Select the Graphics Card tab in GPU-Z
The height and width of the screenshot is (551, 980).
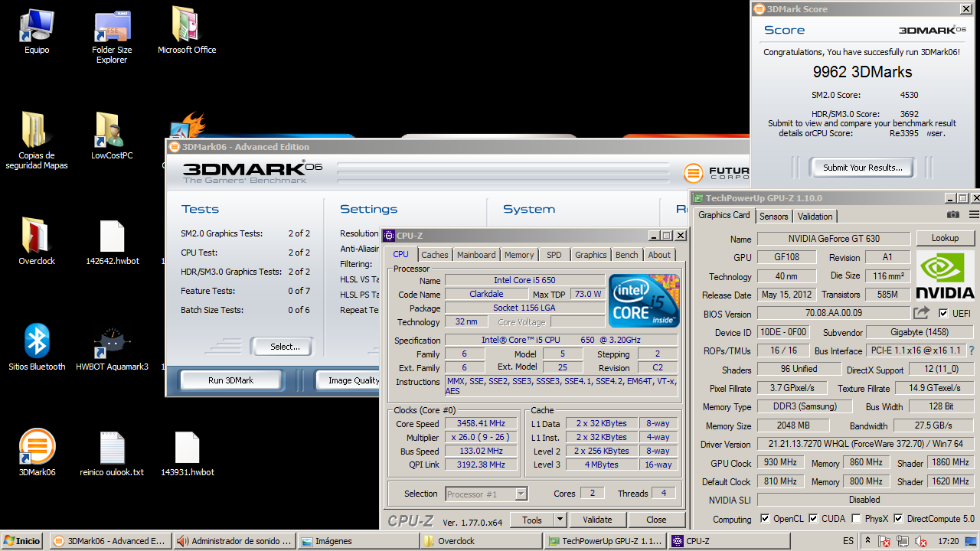click(x=724, y=215)
